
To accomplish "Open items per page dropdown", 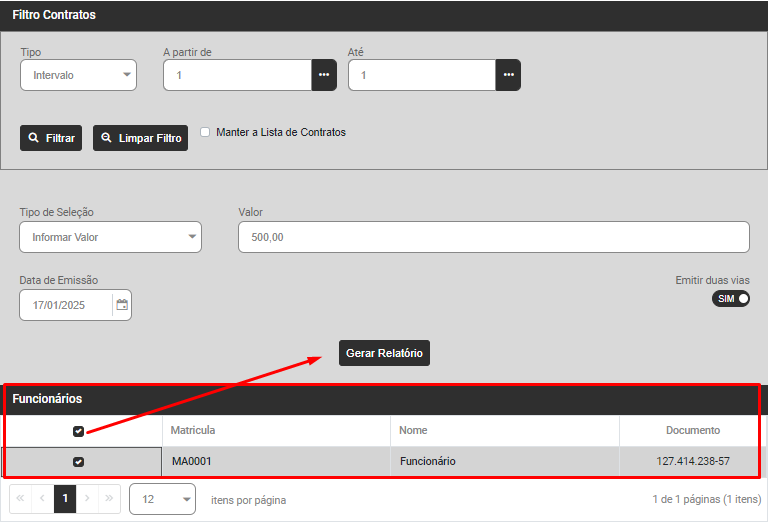I will coord(162,498).
